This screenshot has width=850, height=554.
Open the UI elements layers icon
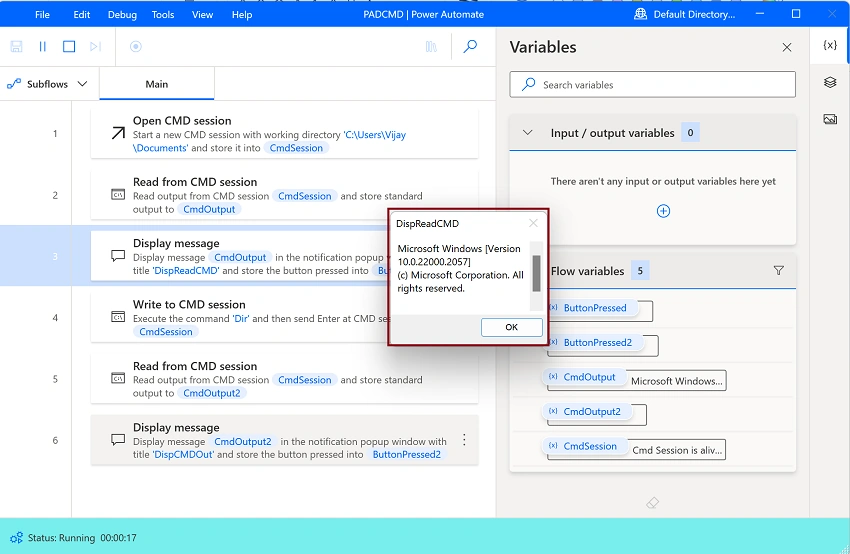coord(830,82)
